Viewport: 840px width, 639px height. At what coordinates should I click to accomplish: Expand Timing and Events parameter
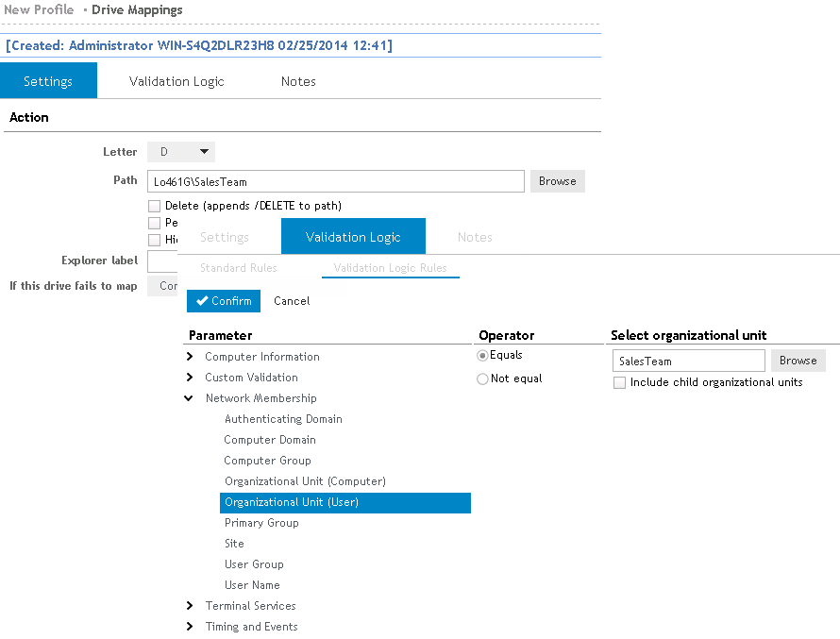point(191,627)
